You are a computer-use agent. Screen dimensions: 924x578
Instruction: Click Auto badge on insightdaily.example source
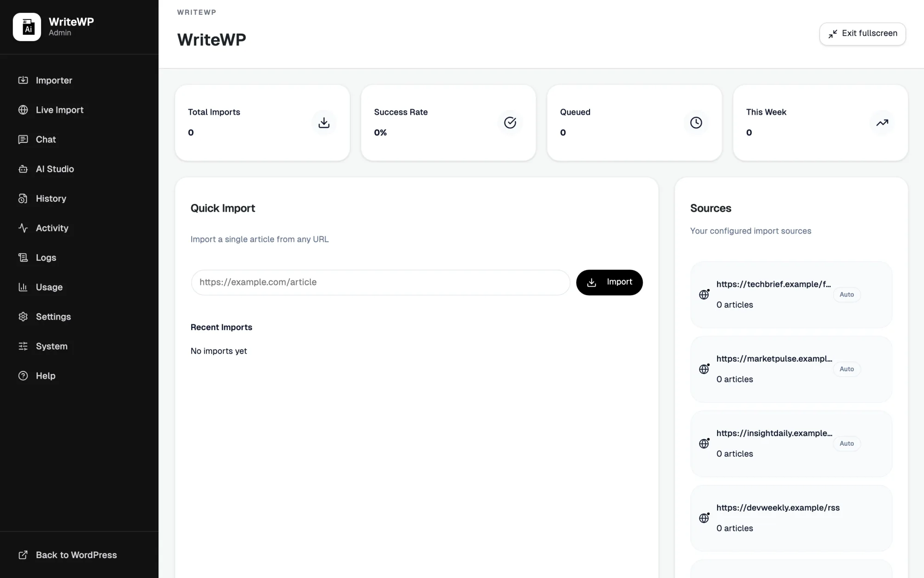point(847,443)
